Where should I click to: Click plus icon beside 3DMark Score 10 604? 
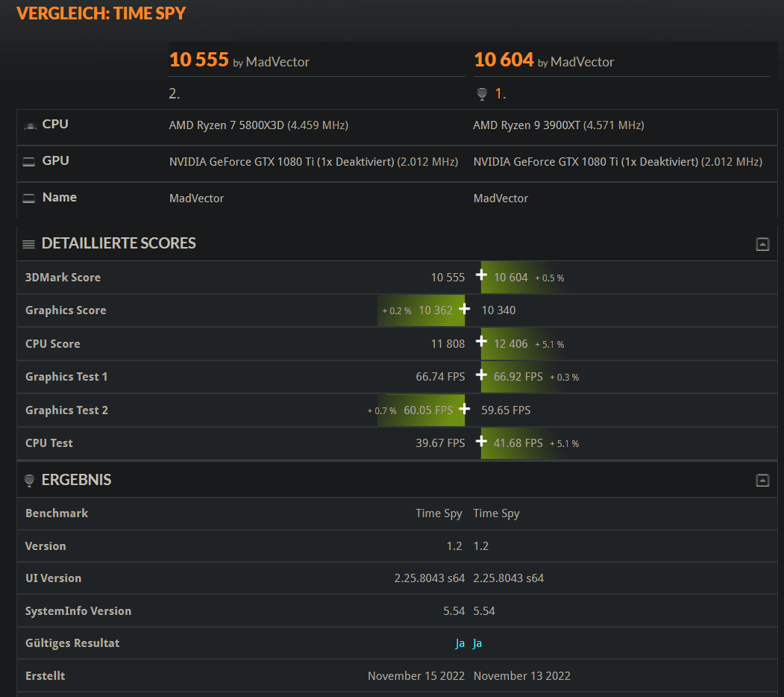point(481,275)
